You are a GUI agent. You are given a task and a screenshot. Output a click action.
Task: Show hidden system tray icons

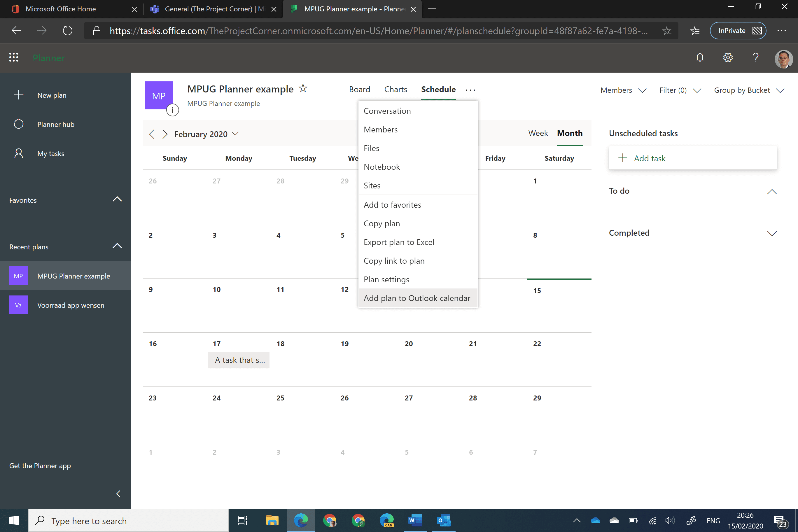click(577, 521)
